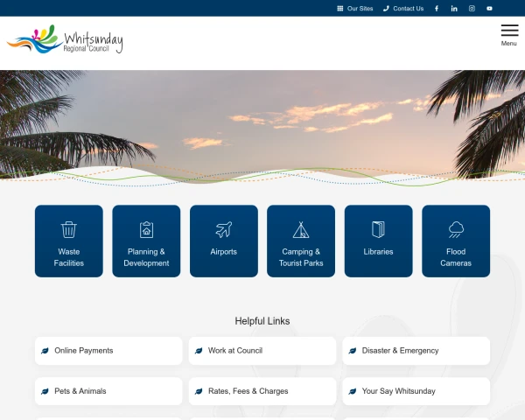Viewport: 525px width, 420px height.
Task: Go to Camping & Tourist Parks
Action: click(301, 241)
